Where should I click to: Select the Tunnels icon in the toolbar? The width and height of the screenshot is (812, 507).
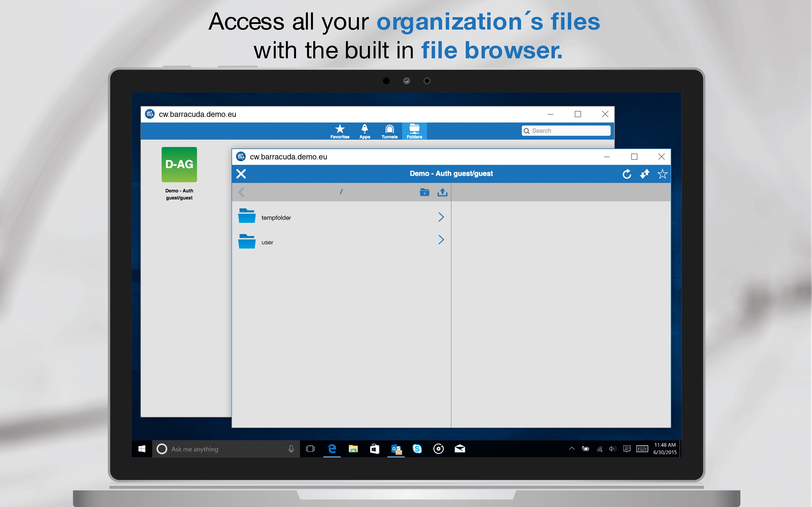[389, 131]
